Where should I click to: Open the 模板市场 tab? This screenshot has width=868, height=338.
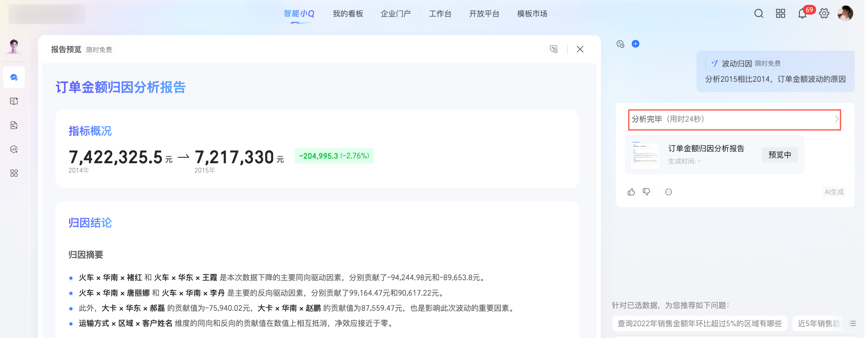tap(532, 14)
